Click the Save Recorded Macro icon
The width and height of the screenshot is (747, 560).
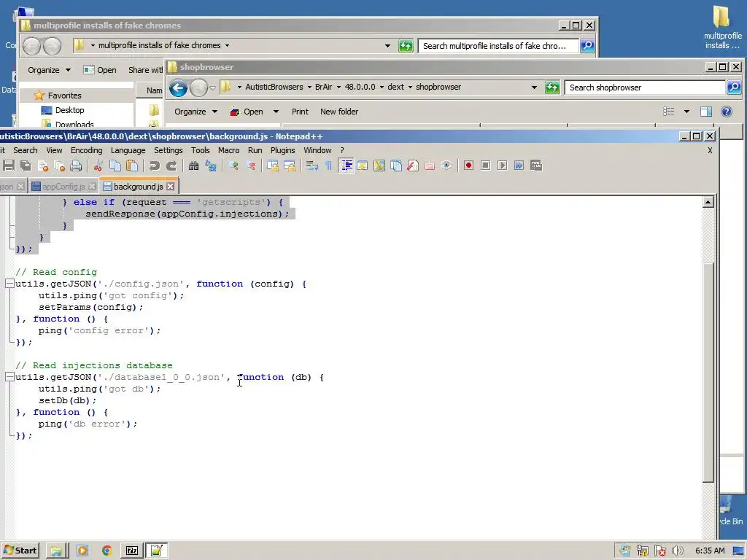(536, 166)
